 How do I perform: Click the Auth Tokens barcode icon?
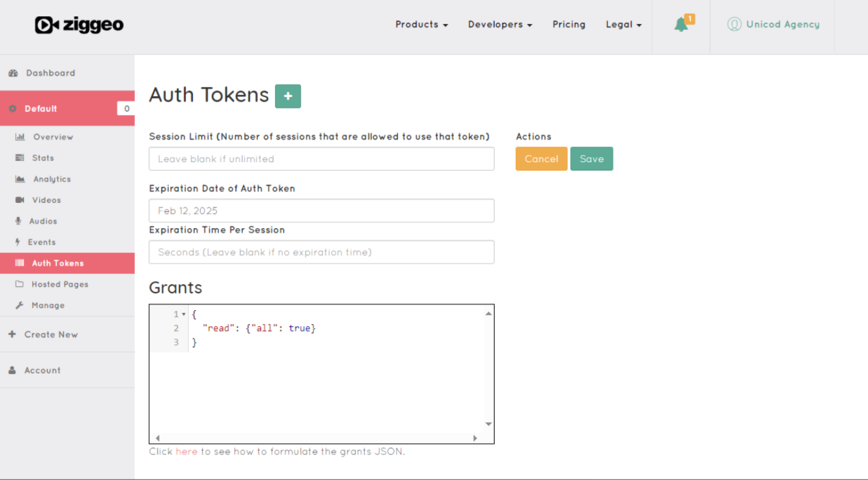[20, 263]
